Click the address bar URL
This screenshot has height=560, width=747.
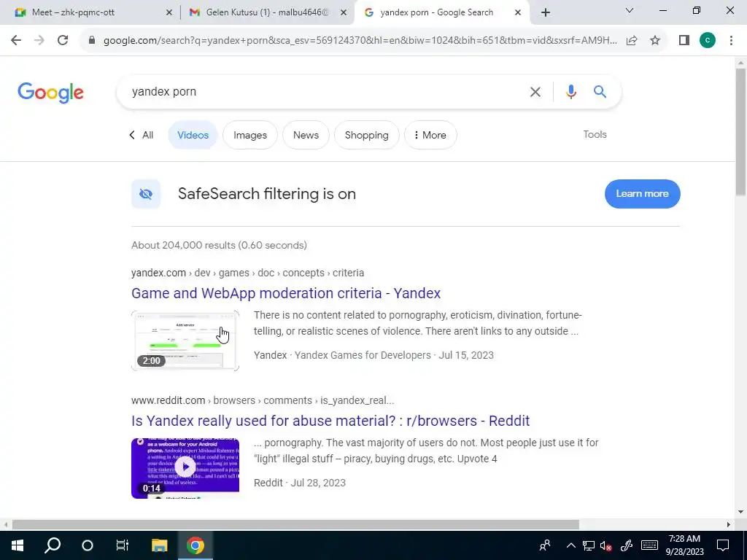coord(360,41)
